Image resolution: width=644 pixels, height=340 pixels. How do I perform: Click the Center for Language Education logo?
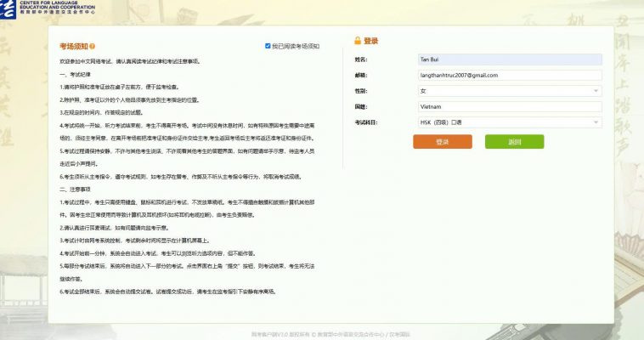[48, 8]
